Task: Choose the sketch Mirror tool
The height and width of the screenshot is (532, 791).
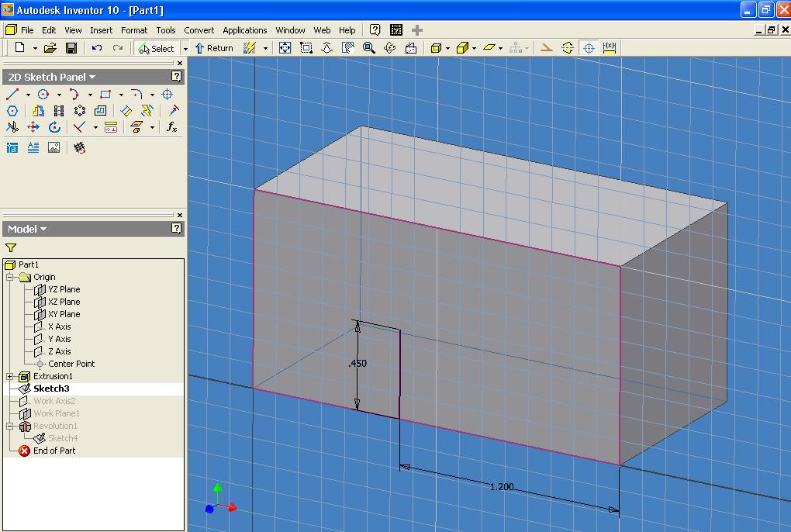Action: tap(38, 110)
